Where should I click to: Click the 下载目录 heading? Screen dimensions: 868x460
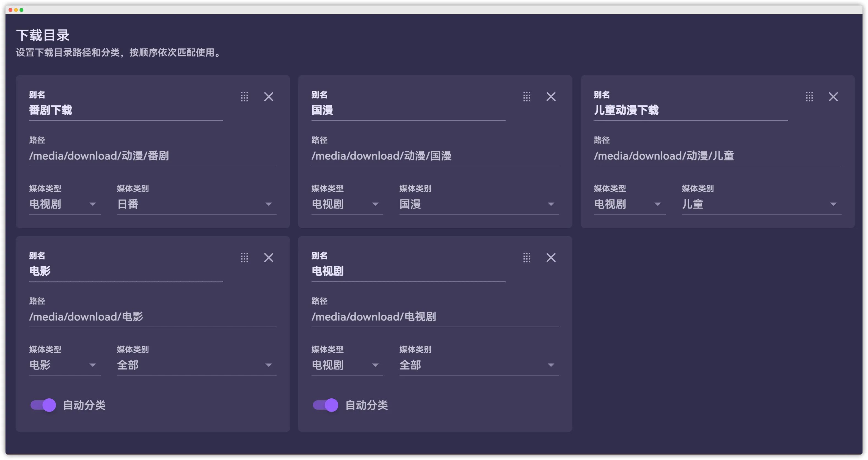pos(43,35)
